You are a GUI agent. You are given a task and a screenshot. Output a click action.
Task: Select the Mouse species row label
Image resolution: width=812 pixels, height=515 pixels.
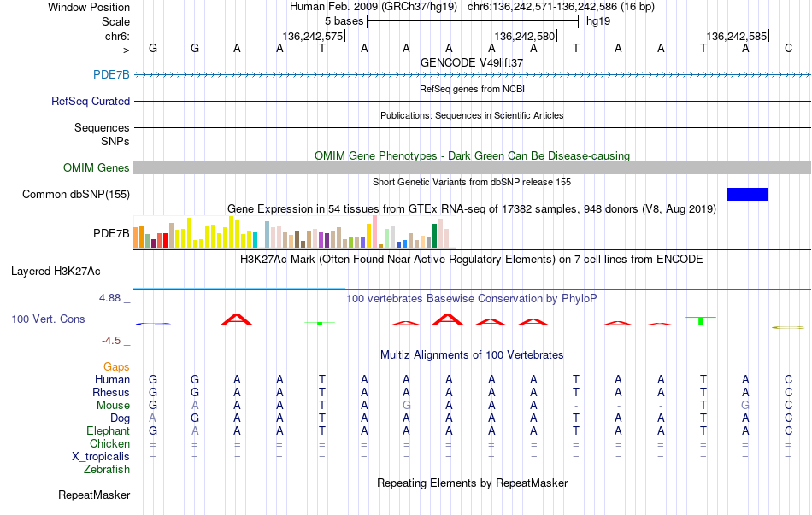click(x=113, y=406)
